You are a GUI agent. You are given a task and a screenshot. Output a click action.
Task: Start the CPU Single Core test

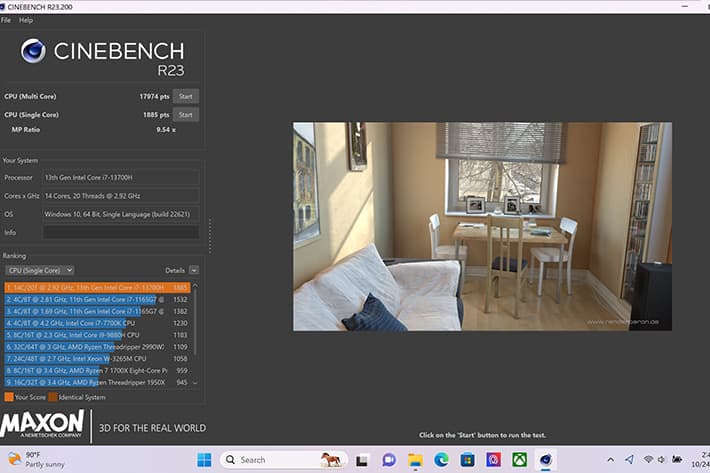(186, 115)
